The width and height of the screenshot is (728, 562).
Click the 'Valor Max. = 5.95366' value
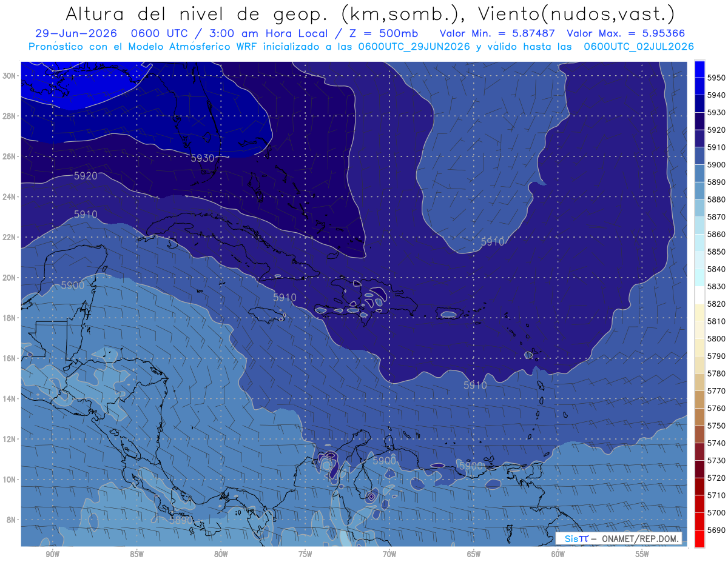[627, 33]
